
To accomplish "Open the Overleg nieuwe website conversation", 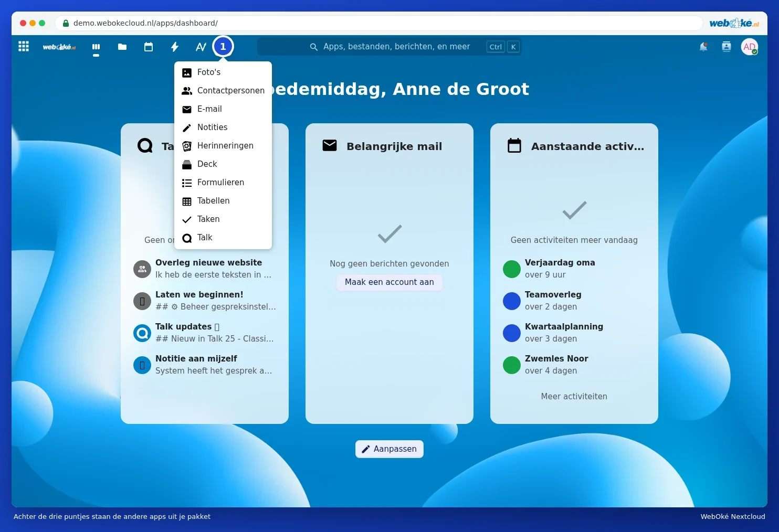I will pos(205,269).
